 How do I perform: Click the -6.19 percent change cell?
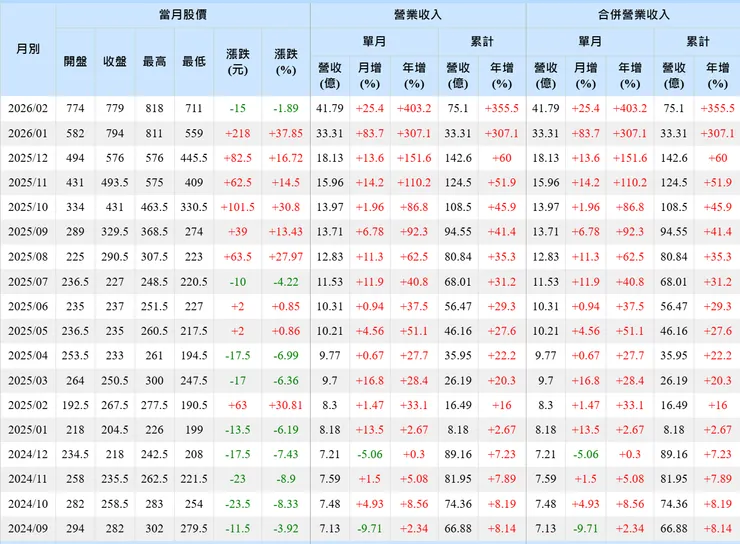tap(286, 430)
